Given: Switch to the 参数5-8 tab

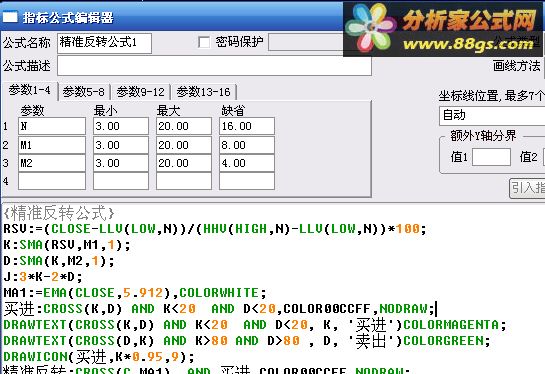Looking at the screenshot, I should [x=84, y=92].
